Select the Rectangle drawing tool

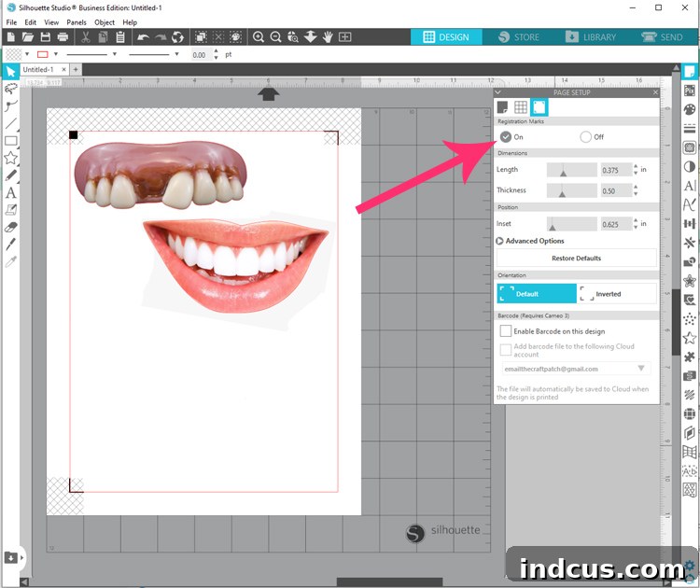pos(10,141)
